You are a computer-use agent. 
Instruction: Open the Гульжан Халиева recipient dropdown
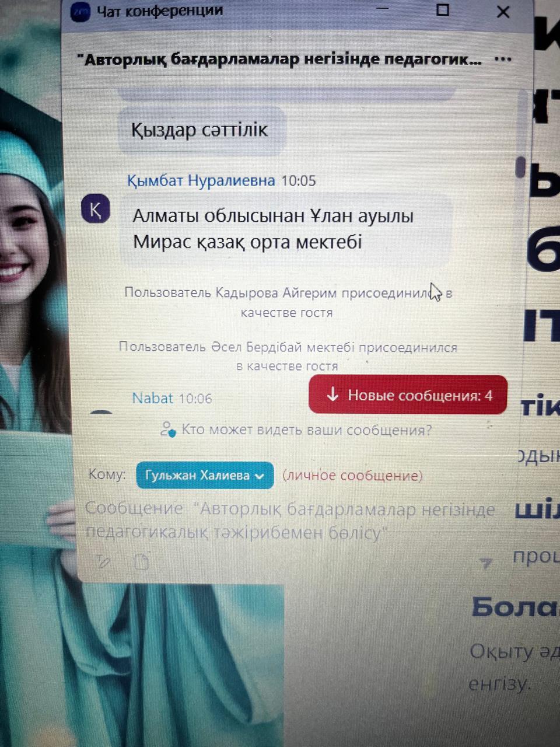pos(205,476)
